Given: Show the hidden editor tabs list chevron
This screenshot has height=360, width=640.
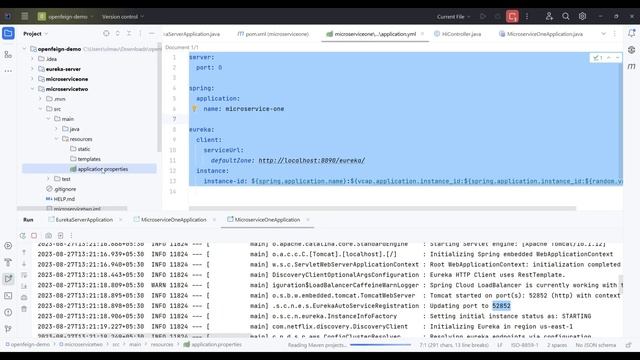Looking at the screenshot, I should [x=603, y=34].
